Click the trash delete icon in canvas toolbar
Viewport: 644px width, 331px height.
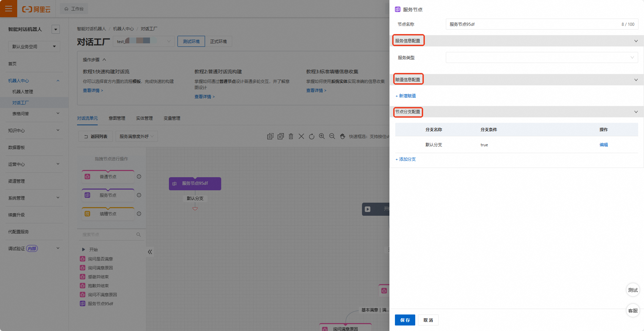[291, 136]
